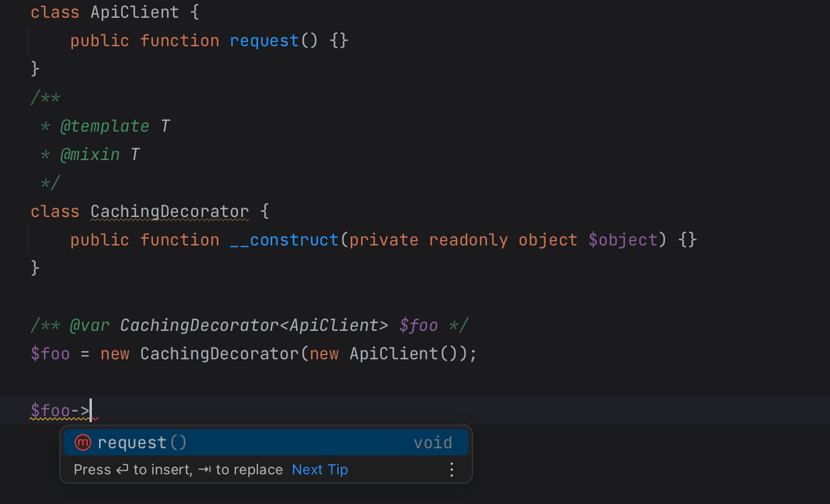Click the @template tag in the docblock
The height and width of the screenshot is (504, 830).
pyautogui.click(x=104, y=126)
